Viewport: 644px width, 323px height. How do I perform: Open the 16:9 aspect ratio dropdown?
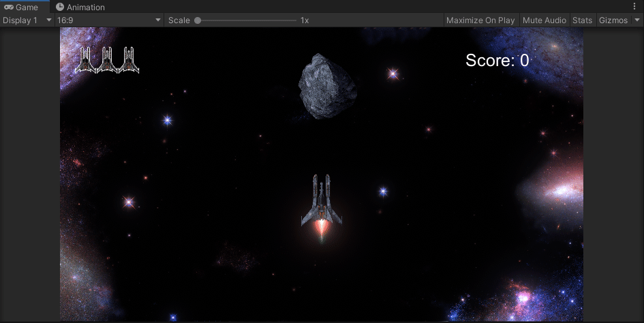[109, 20]
